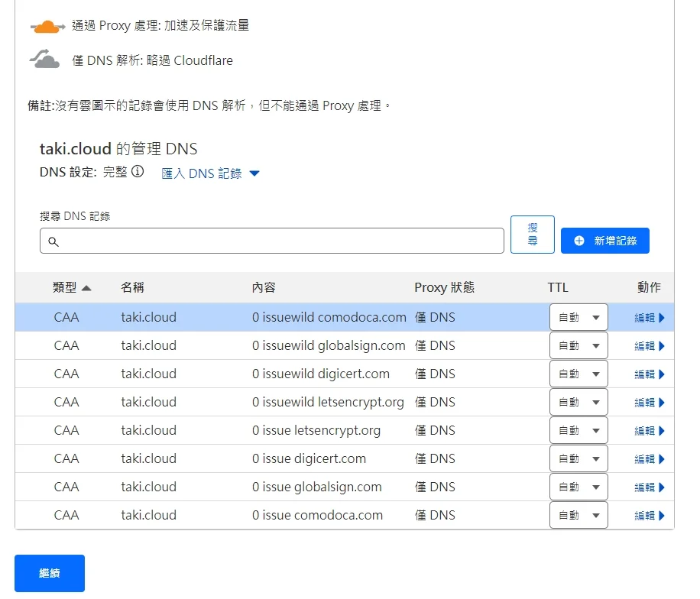
Task: Edit the issue comodoca.com record
Action: pyautogui.click(x=650, y=516)
